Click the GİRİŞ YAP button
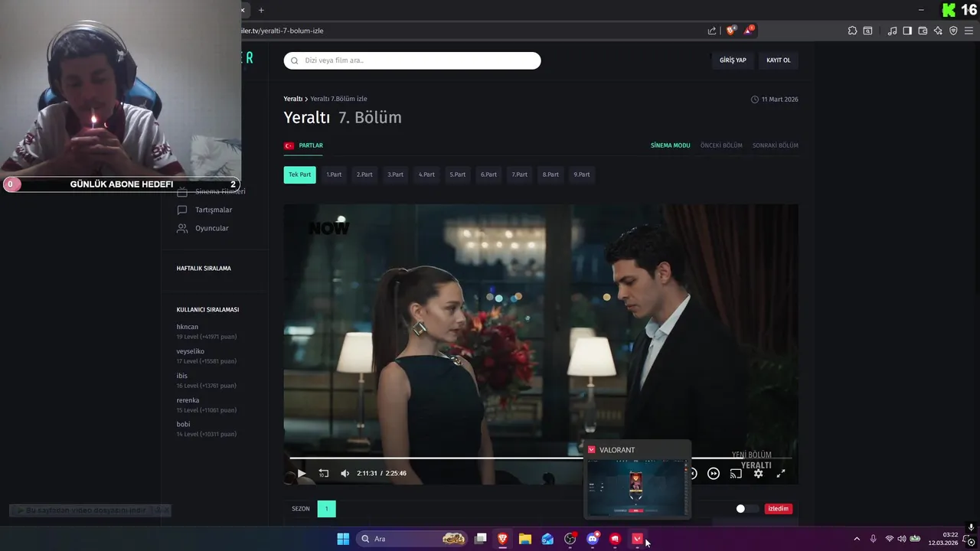 733,60
